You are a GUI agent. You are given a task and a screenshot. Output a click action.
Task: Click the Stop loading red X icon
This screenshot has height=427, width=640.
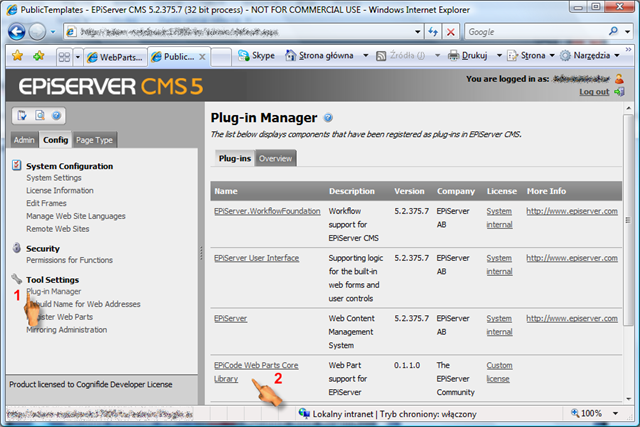pos(452,32)
